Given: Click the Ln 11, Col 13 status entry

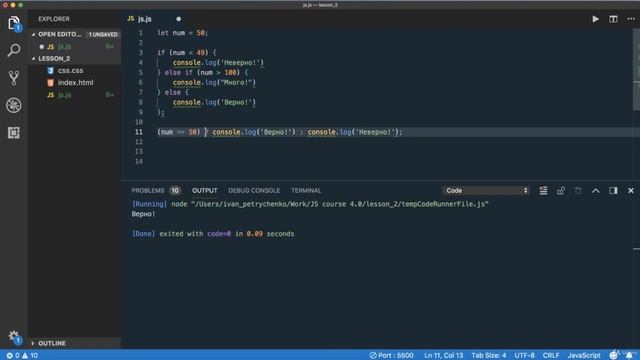Looking at the screenshot, I should pyautogui.click(x=444, y=355).
